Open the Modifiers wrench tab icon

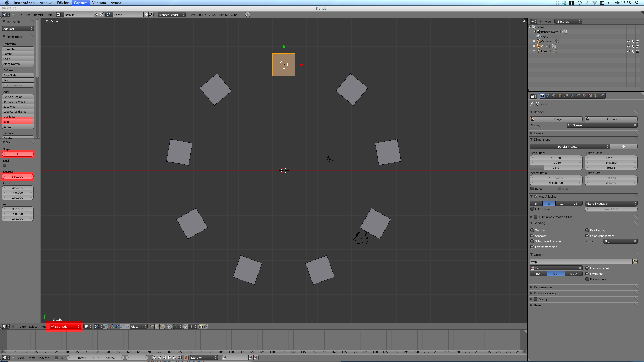point(572,96)
